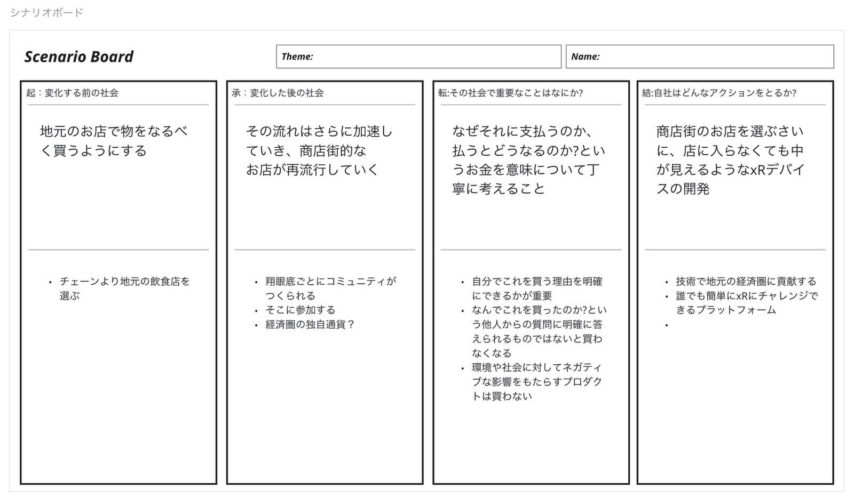Click the チェーンより地元の飲食店を選ぶ bullet
This screenshot has width=854, height=504.
click(124, 288)
